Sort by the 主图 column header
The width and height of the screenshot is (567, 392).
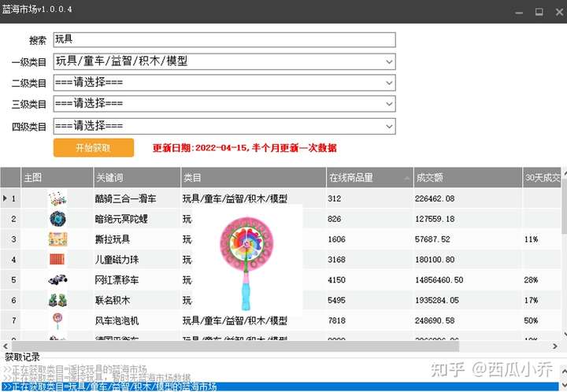57,177
